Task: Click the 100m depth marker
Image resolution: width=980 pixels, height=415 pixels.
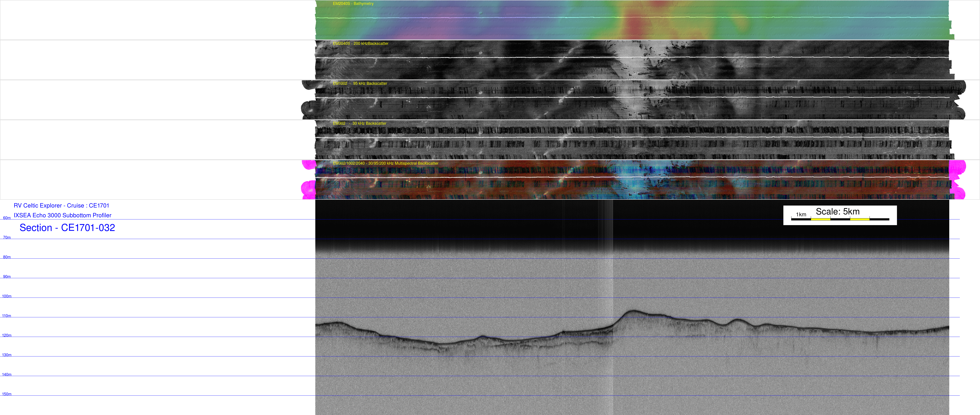Action: tap(7, 296)
